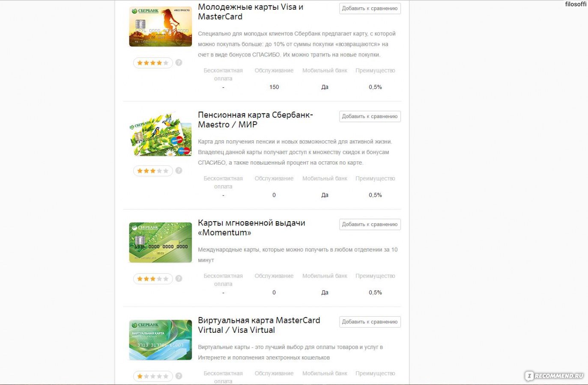The height and width of the screenshot is (385, 588).
Task: Click the Преимущество value 0,5% for the pension card
Action: click(x=375, y=195)
